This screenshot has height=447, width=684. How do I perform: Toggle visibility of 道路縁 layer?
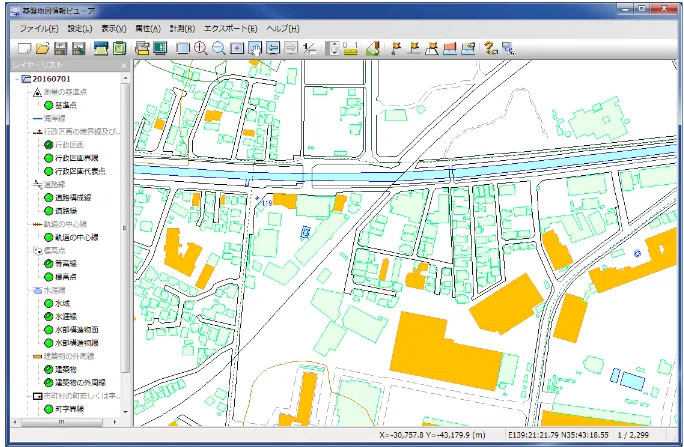pos(49,211)
